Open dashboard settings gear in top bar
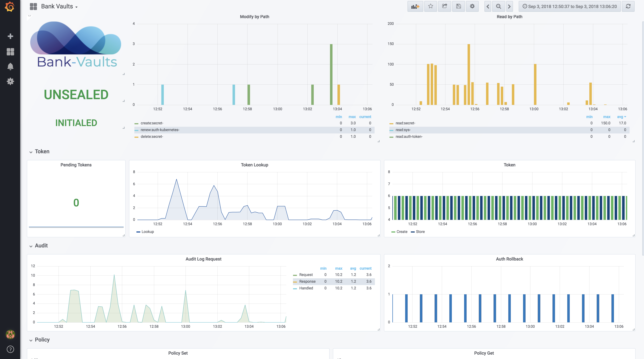Viewport: 644px width, 359px height. 472,7
